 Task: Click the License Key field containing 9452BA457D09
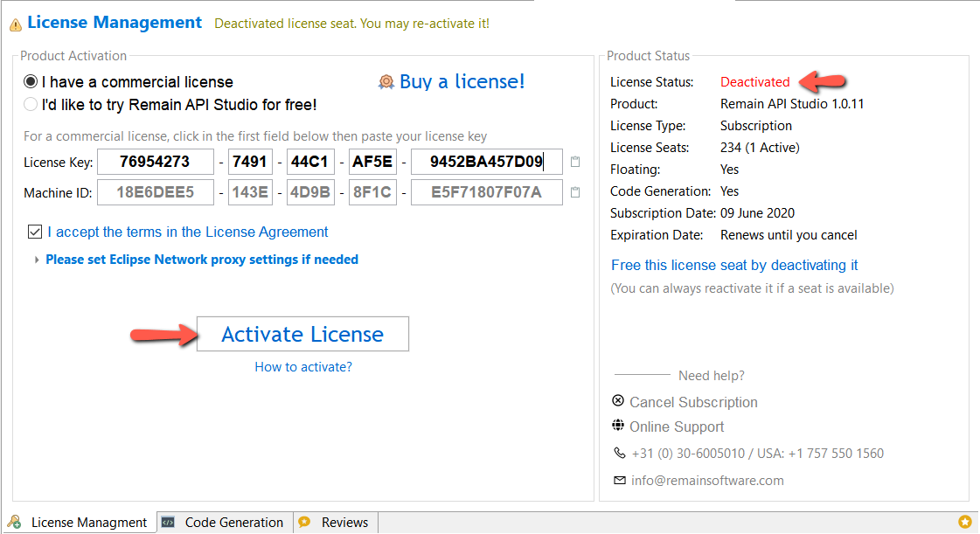[487, 162]
